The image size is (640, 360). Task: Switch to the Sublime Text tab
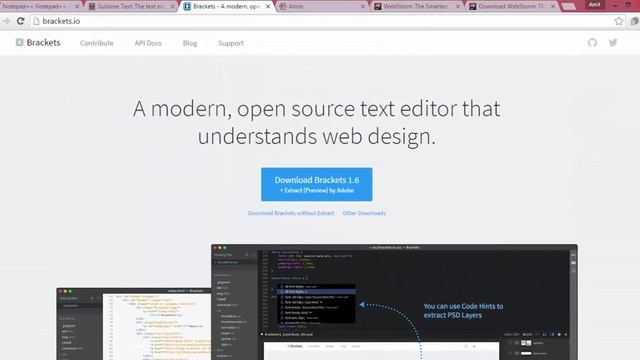tap(131, 7)
